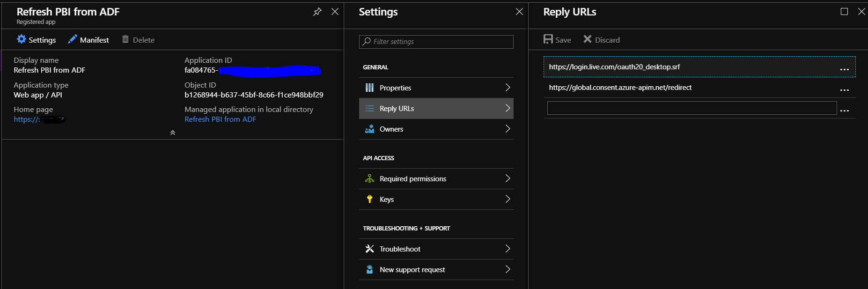Click the Delete button label
Viewport: 868px width, 289px height.
(x=144, y=40)
